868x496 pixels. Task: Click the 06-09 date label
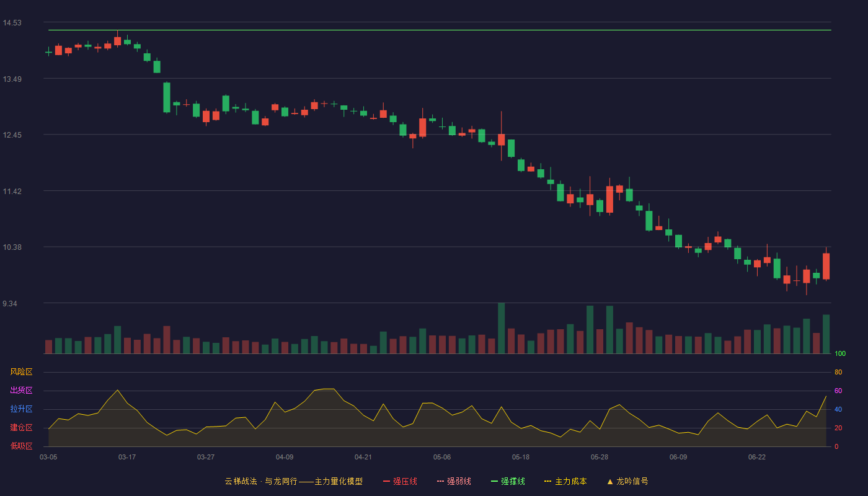click(678, 457)
